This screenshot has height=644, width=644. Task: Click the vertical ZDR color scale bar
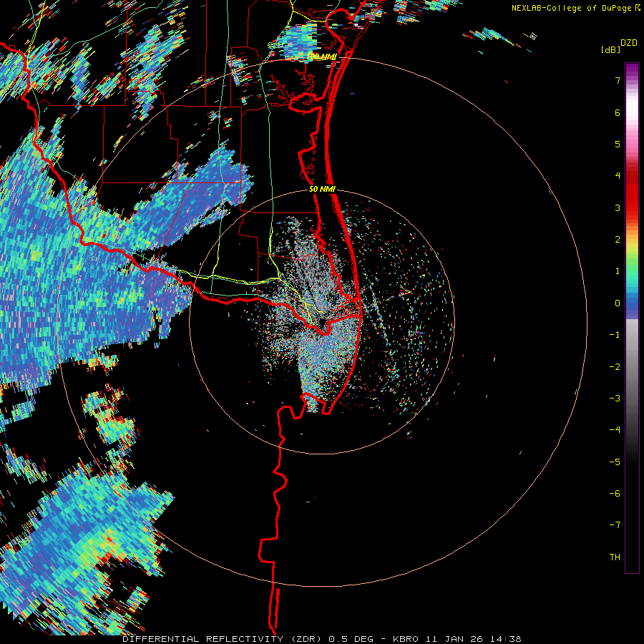[x=632, y=318]
